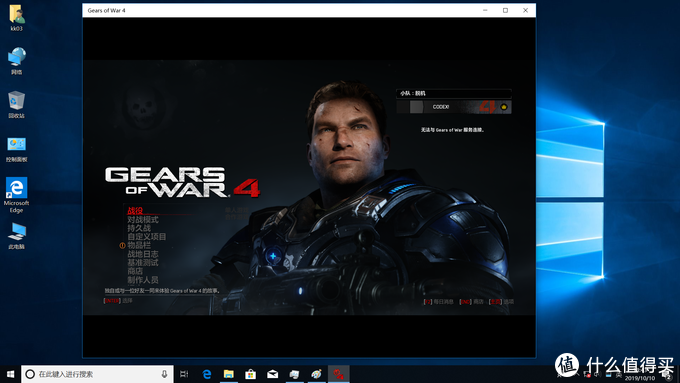The image size is (680, 383).
Task: Open Mail app from taskbar
Action: [272, 374]
